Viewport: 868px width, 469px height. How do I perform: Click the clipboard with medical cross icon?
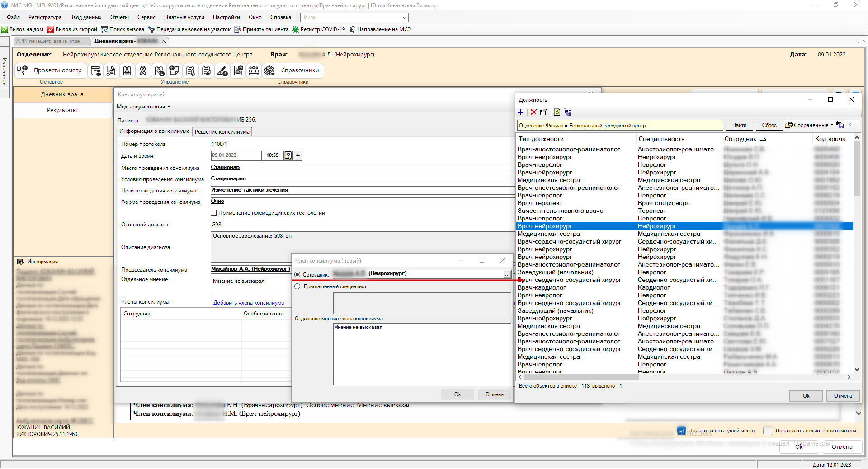point(159,70)
